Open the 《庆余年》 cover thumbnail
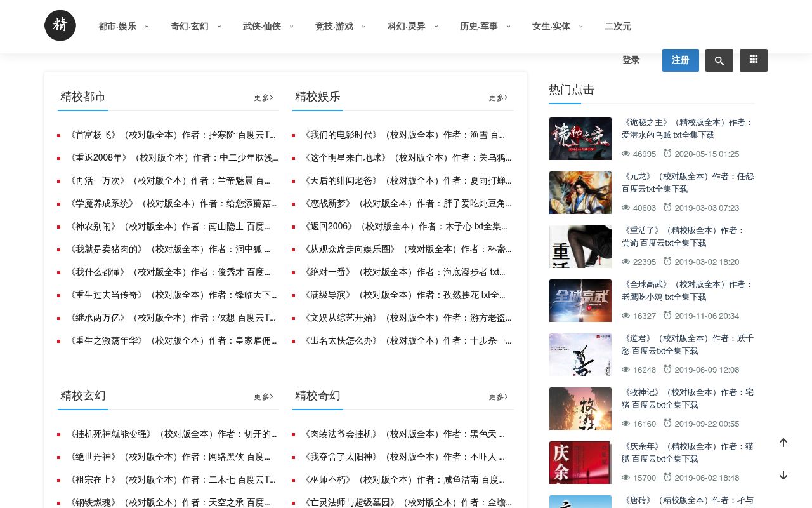The height and width of the screenshot is (508, 812). click(x=580, y=462)
